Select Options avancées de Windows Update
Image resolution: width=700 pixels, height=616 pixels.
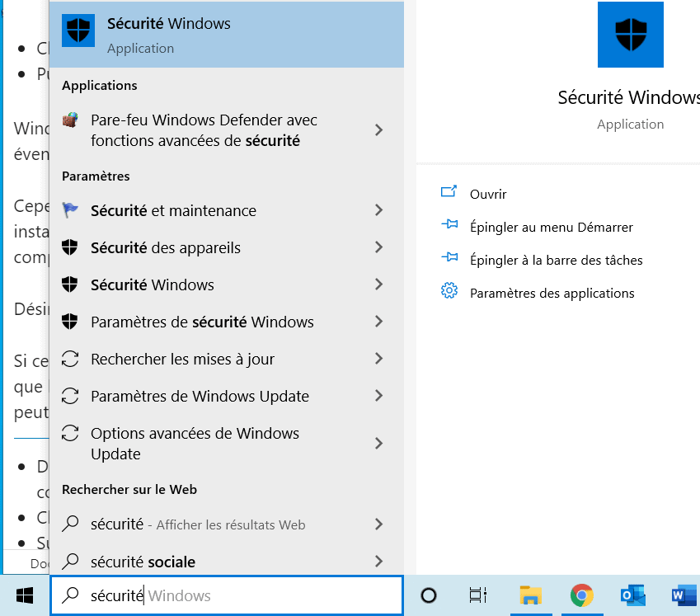pos(227,444)
